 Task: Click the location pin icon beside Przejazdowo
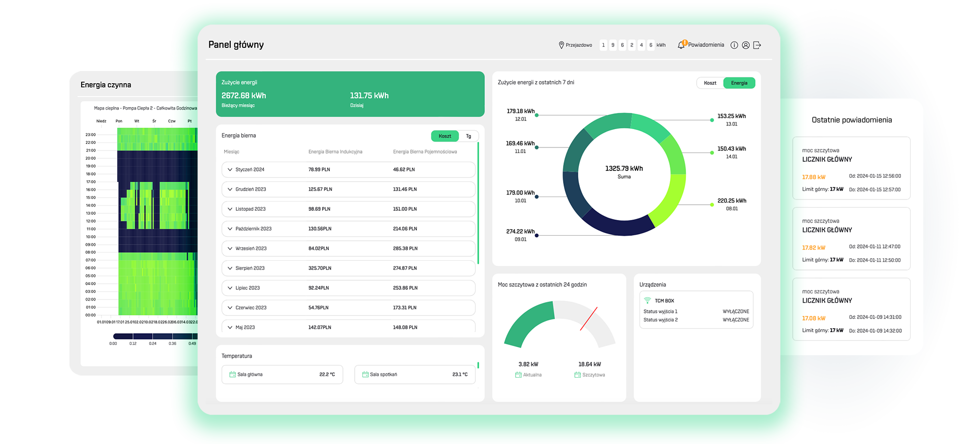[x=561, y=45]
